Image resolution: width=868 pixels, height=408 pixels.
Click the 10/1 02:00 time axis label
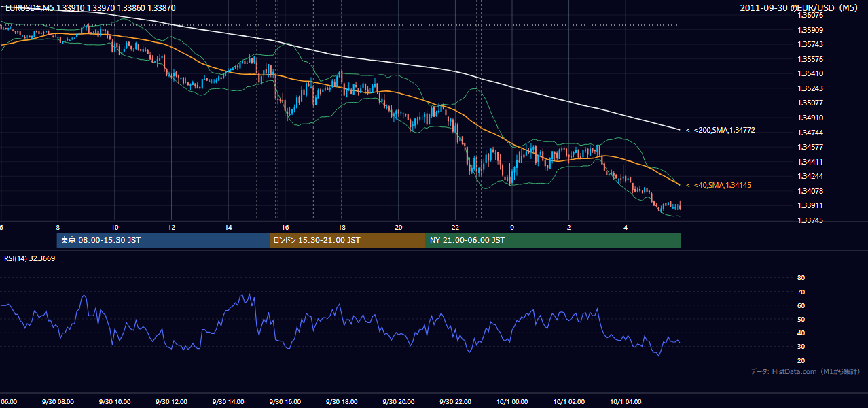point(569,402)
